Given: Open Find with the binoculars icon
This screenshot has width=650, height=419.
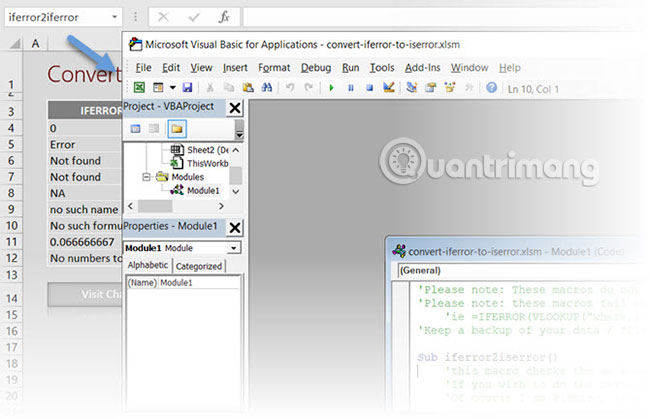Looking at the screenshot, I should tap(267, 87).
